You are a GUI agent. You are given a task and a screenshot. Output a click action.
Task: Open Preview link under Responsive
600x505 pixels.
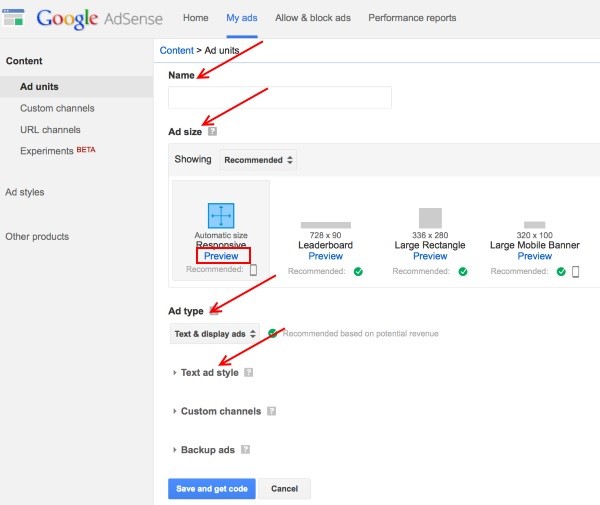[x=221, y=256]
